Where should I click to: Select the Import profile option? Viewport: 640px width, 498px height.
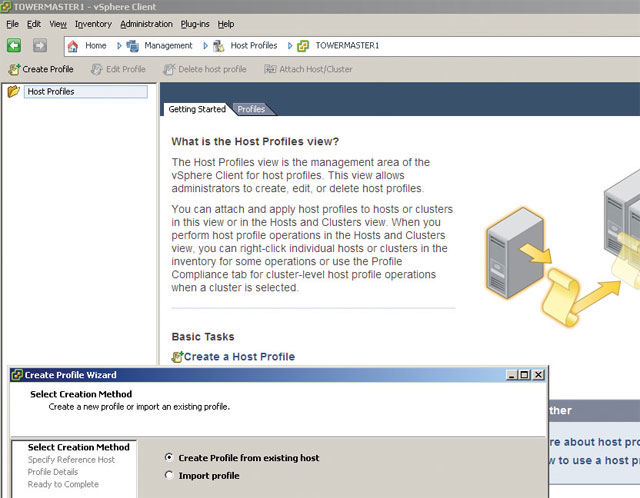(169, 475)
